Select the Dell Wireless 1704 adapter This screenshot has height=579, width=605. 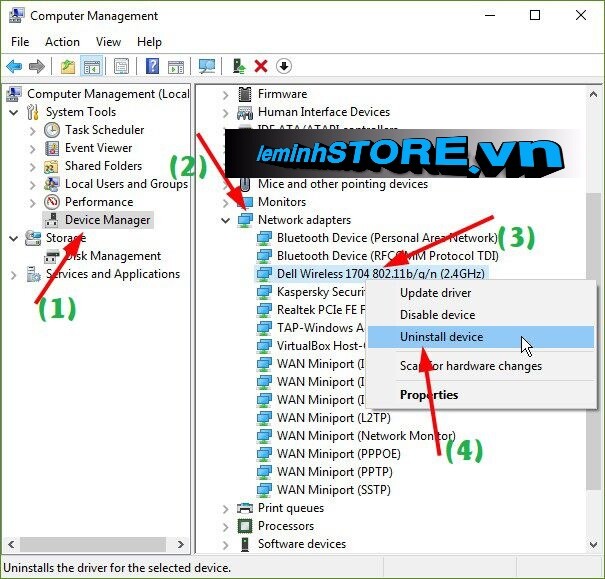point(380,274)
